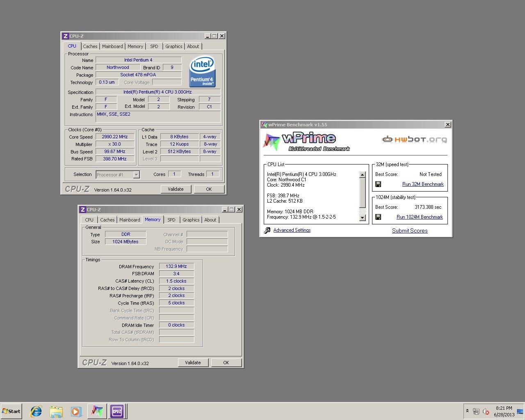The width and height of the screenshot is (525, 420).
Task: Click Submit Scores link
Action: pos(410,231)
